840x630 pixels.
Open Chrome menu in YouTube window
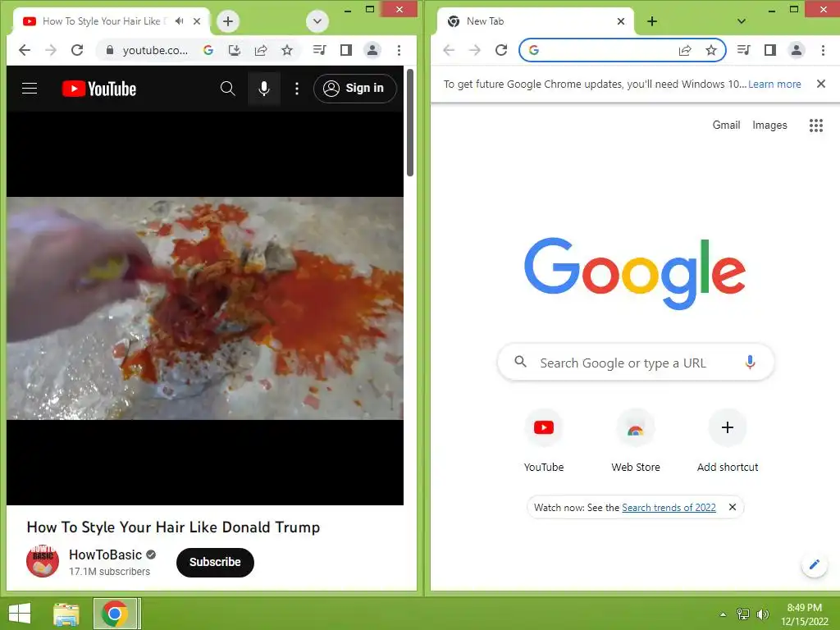pyautogui.click(x=399, y=50)
